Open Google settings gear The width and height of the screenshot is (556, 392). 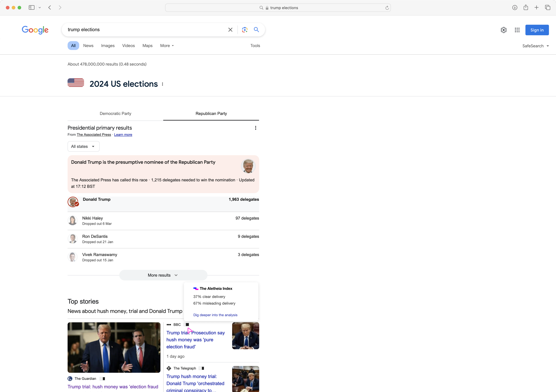tap(503, 30)
